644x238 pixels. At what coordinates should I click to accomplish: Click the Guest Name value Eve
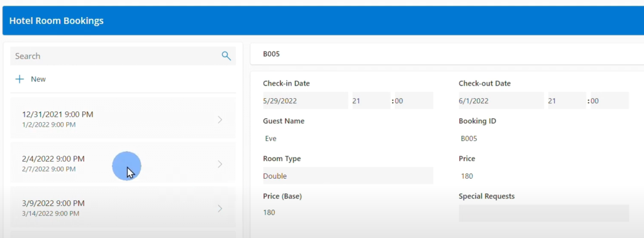click(x=270, y=139)
